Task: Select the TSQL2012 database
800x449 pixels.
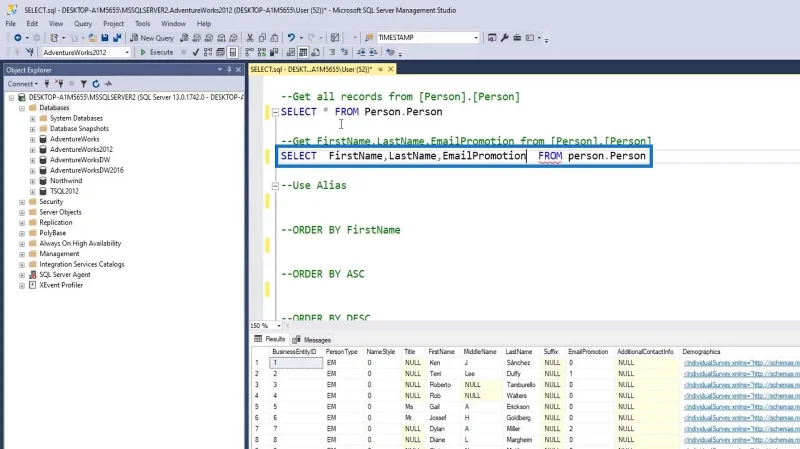Action: pos(64,191)
